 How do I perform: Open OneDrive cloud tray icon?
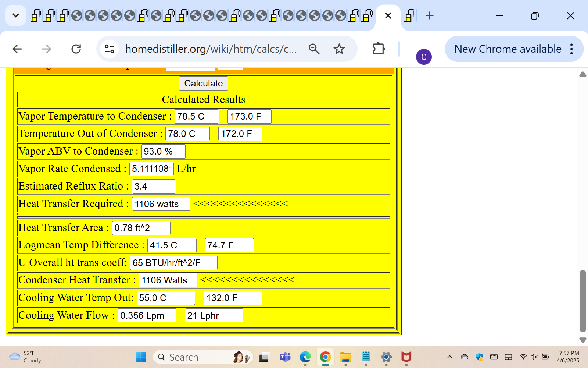[465, 357]
